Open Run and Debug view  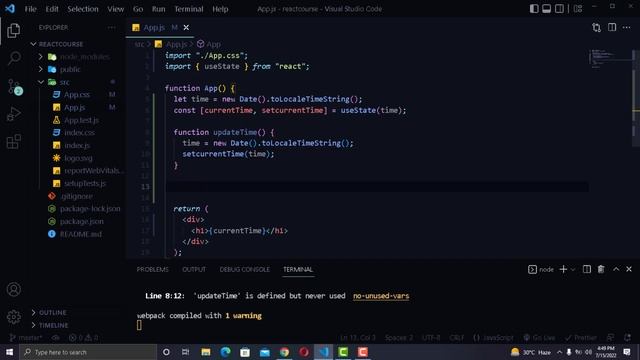click(13, 114)
